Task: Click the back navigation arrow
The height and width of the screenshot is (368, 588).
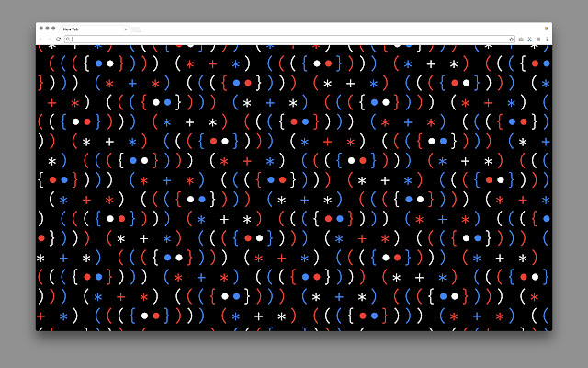Action: click(x=41, y=39)
